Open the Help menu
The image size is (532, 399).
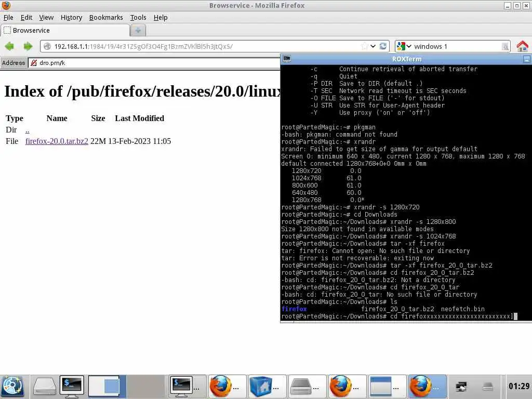[161, 17]
